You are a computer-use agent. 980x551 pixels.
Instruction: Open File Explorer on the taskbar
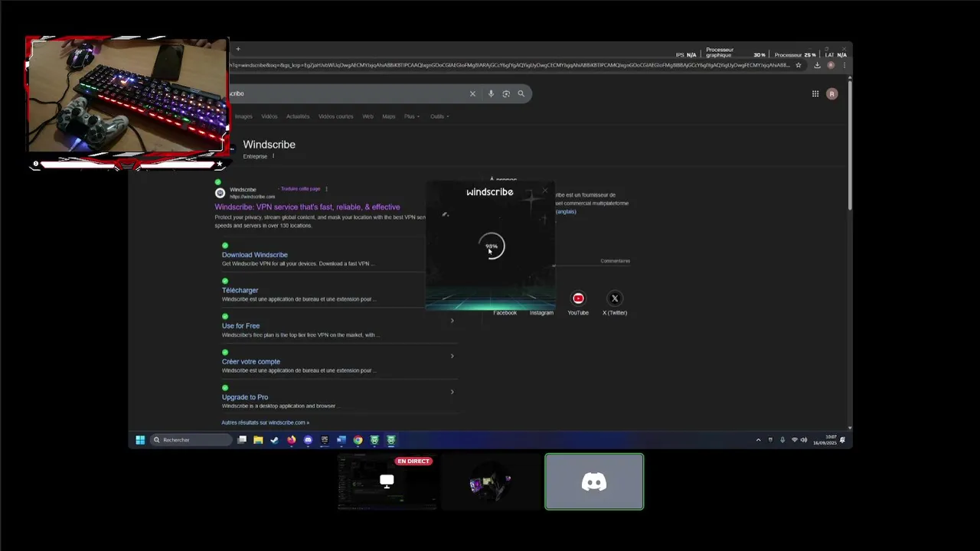[258, 440]
